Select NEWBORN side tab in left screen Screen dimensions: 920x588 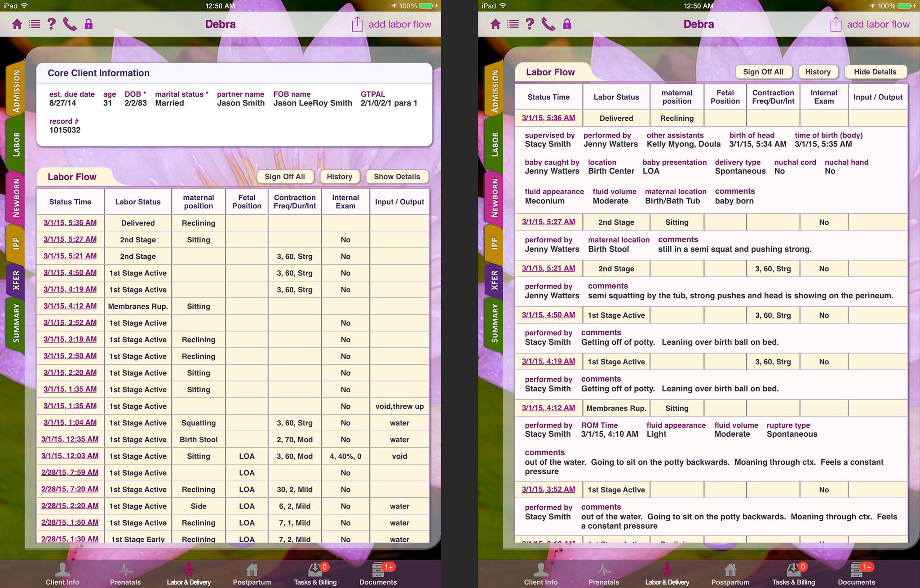click(x=16, y=197)
